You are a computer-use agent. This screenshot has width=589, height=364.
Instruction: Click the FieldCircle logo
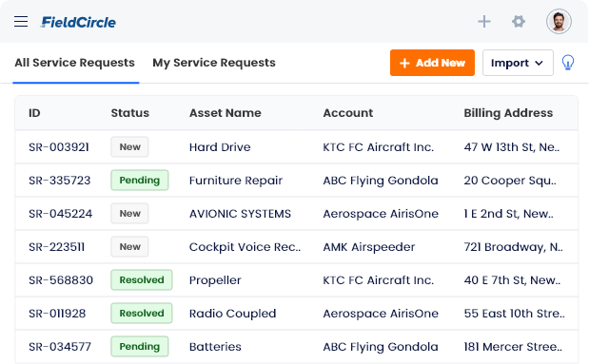pos(78,22)
